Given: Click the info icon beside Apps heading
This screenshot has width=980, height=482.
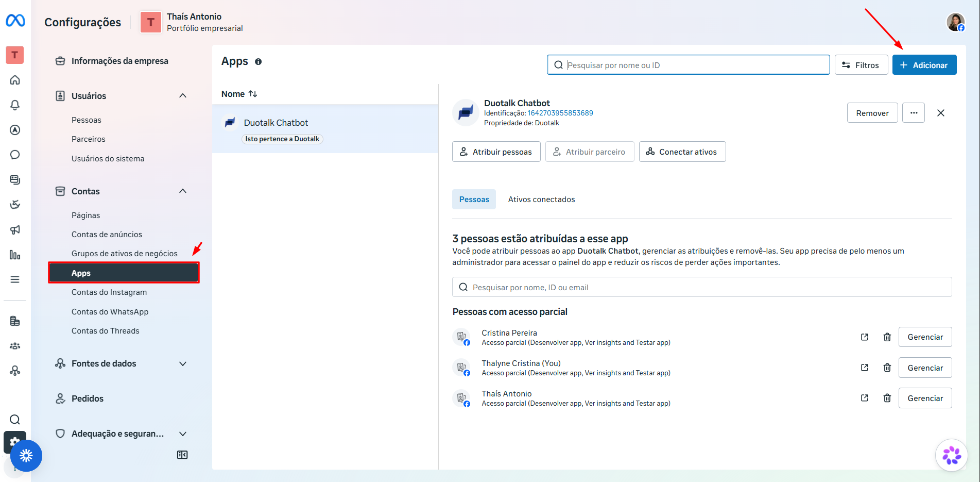Looking at the screenshot, I should tap(259, 62).
